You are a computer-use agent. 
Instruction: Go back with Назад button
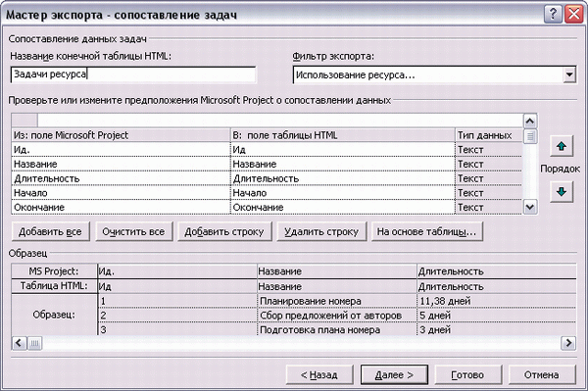click(x=319, y=374)
